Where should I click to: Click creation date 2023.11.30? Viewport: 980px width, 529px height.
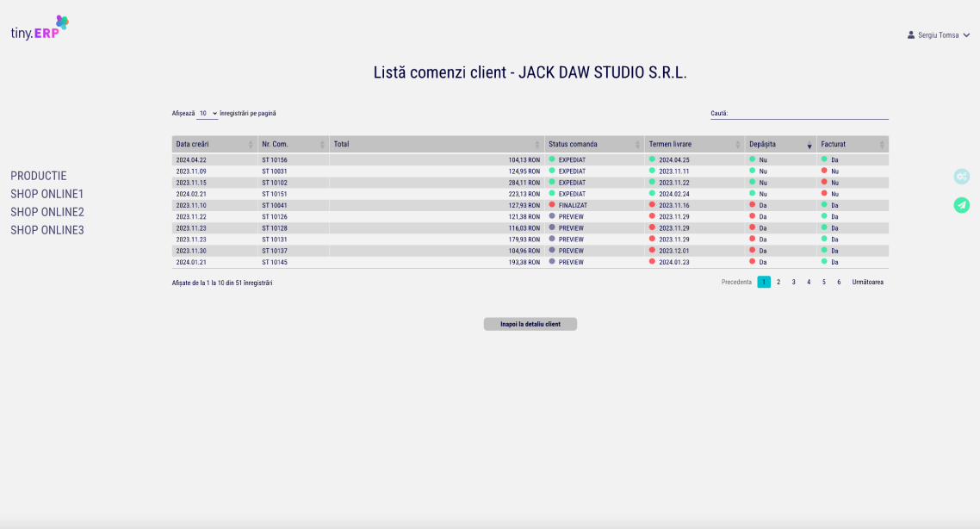tap(191, 251)
